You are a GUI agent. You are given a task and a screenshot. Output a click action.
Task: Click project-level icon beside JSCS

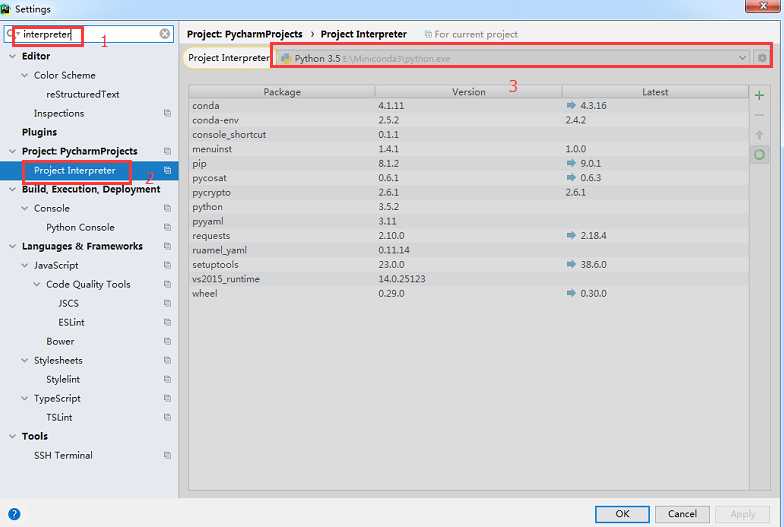(x=167, y=303)
